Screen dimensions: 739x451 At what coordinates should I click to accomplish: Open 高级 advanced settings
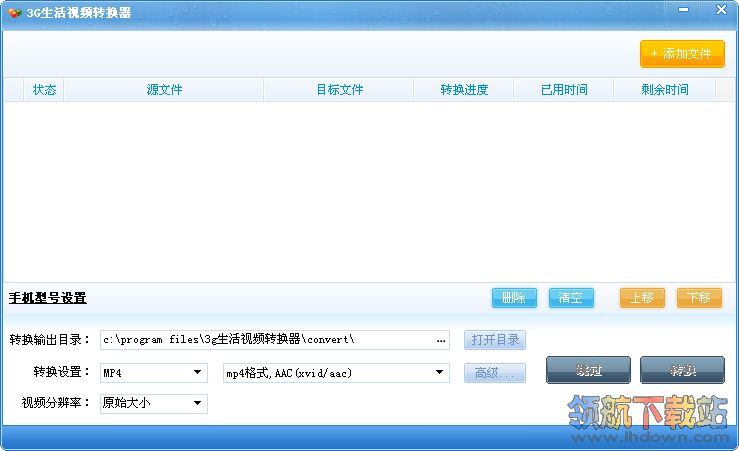pyautogui.click(x=495, y=373)
